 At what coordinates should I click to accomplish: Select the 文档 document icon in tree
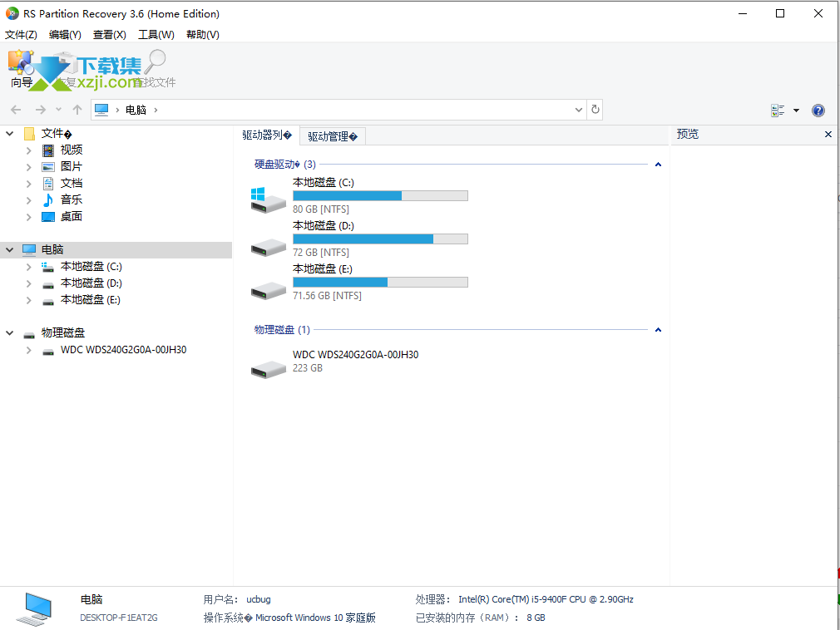48,184
